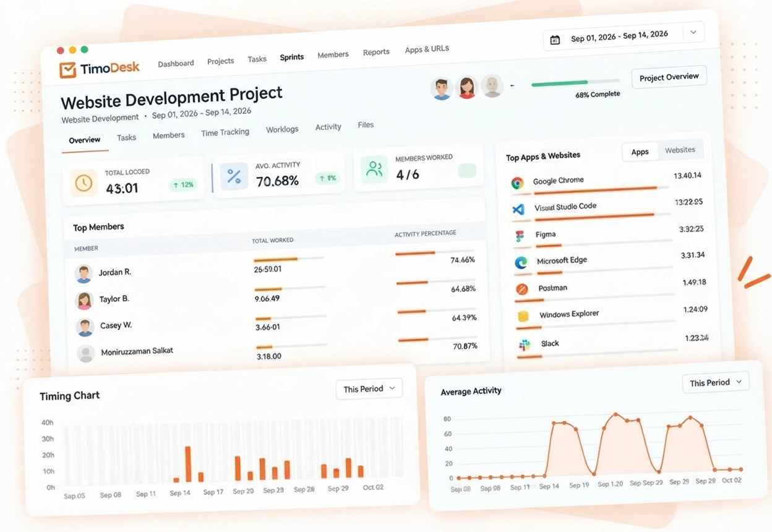Click the calendar icon in date range
The image size is (772, 532).
click(555, 40)
